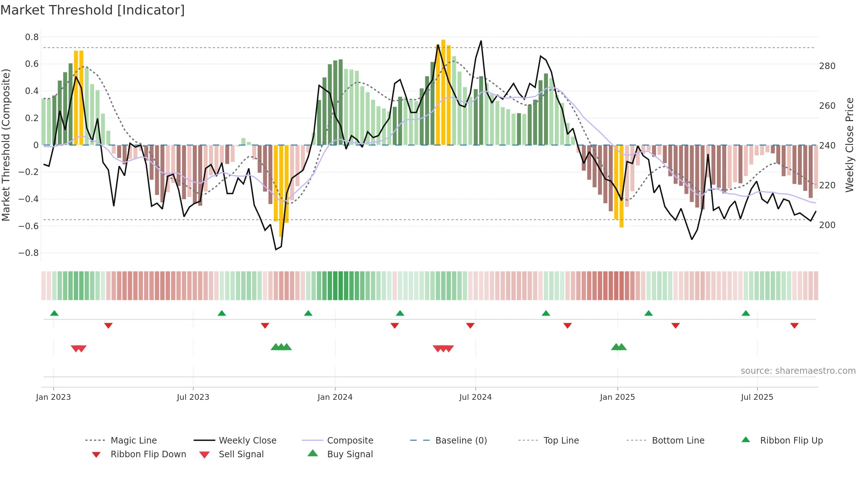868x488 pixels.
Task: Click the Weekly Close Price axis title
Action: click(850, 145)
